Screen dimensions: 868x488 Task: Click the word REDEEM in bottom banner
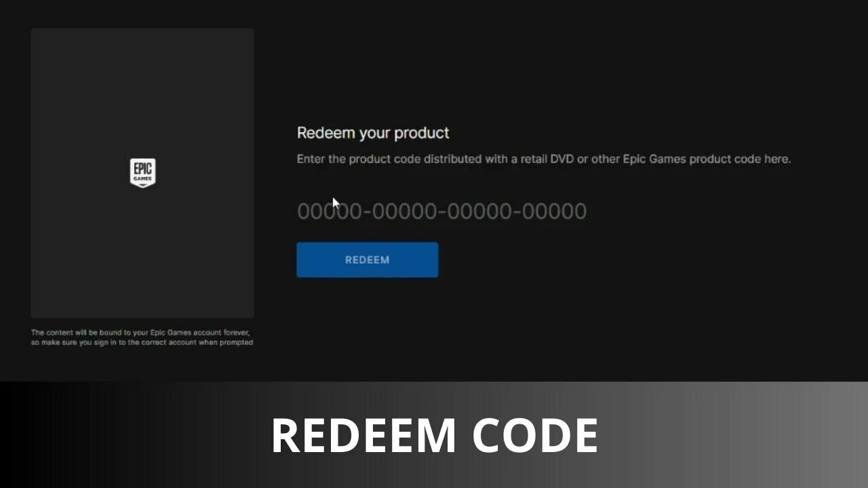coord(364,436)
